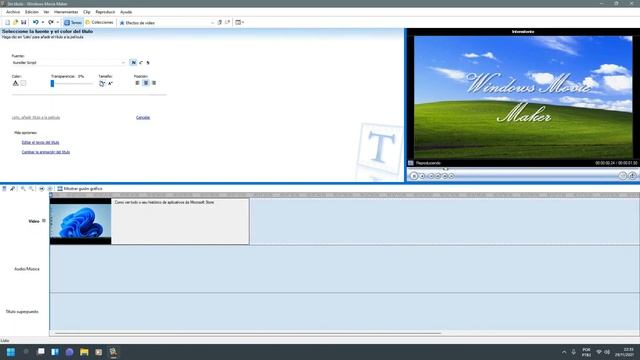Align title text to the left

[x=138, y=83]
